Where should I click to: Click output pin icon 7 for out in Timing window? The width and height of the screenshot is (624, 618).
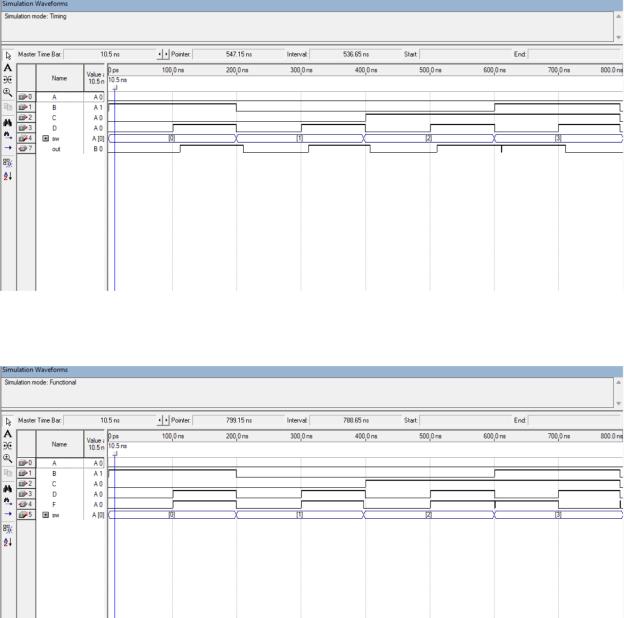tap(26, 148)
